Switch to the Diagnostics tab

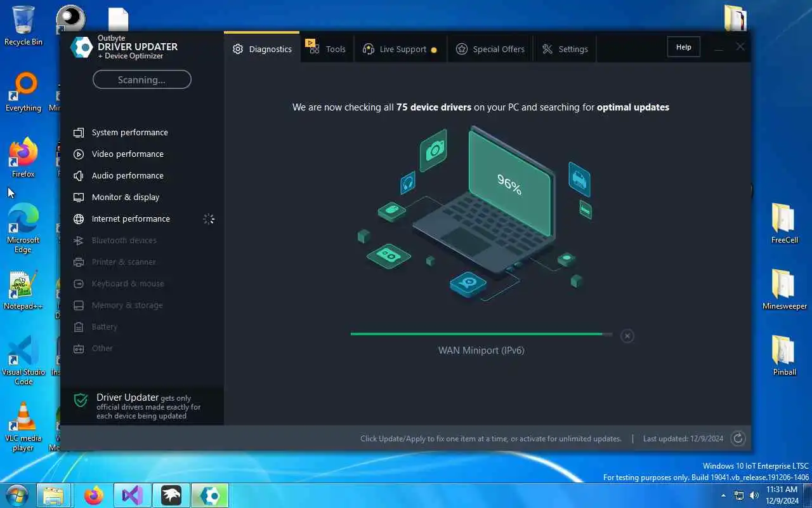[x=262, y=49]
